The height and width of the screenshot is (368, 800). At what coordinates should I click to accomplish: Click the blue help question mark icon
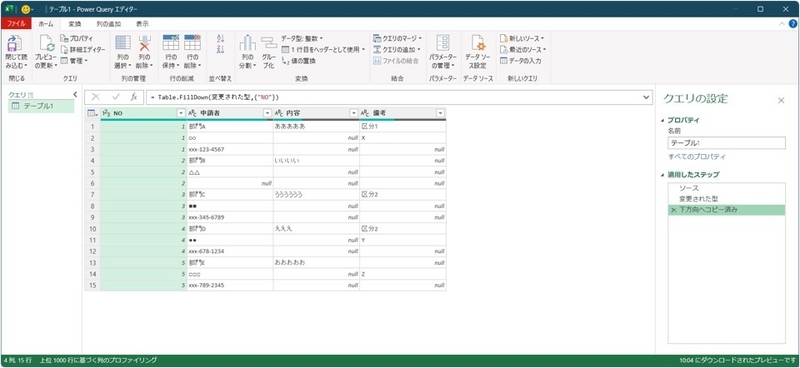[793, 24]
